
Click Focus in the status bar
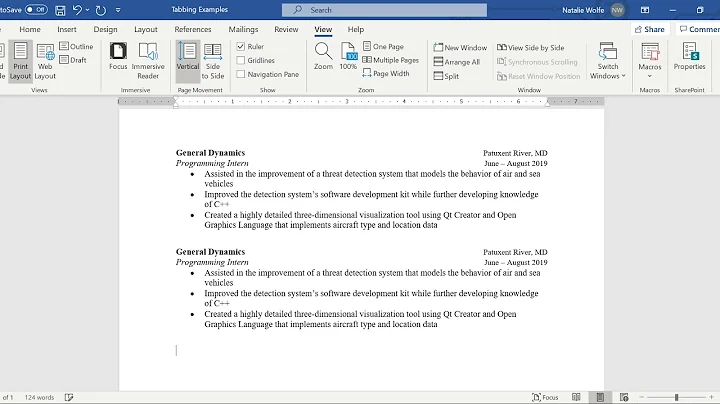[545, 398]
